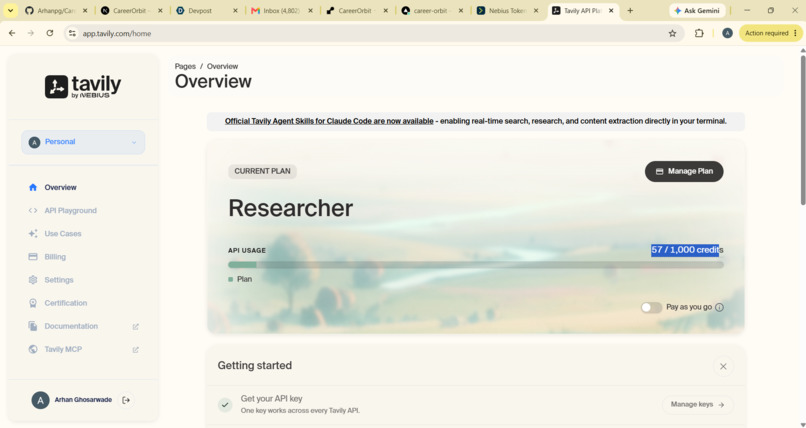Click the Action required button
The image size is (806, 428).
(771, 33)
